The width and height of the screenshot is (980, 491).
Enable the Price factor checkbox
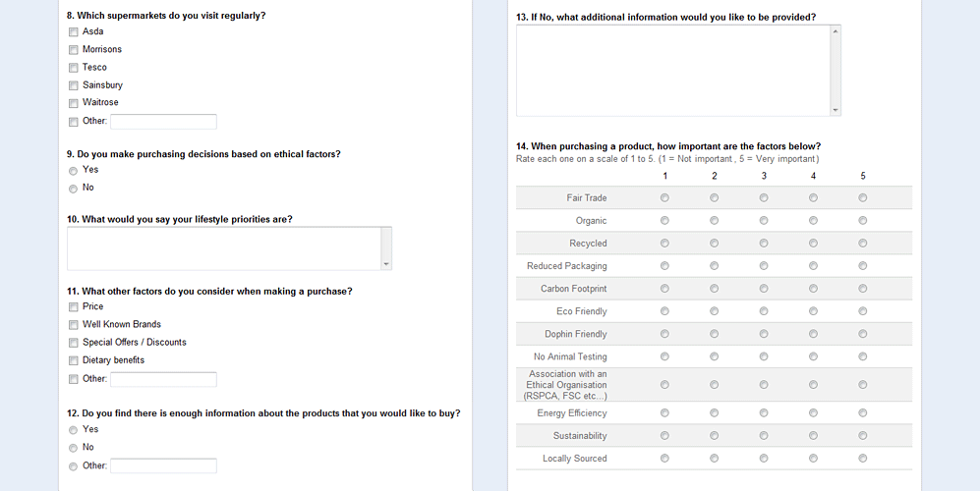(x=73, y=307)
